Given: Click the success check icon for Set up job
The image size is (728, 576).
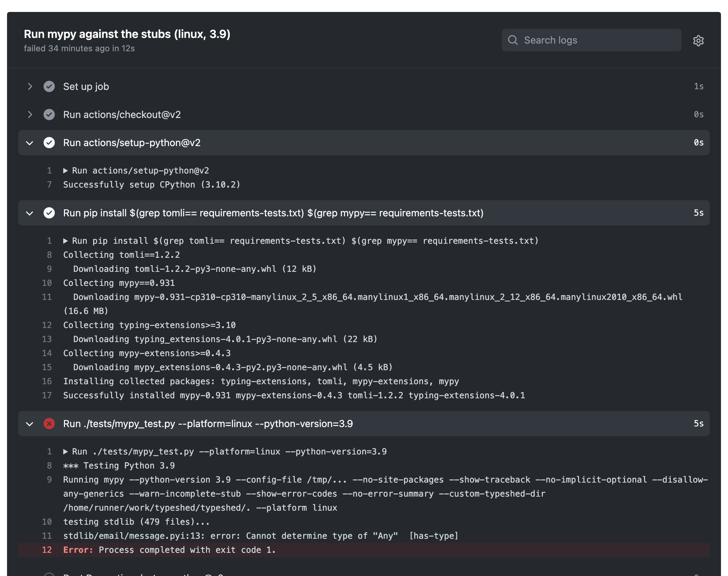Looking at the screenshot, I should pyautogui.click(x=49, y=86).
